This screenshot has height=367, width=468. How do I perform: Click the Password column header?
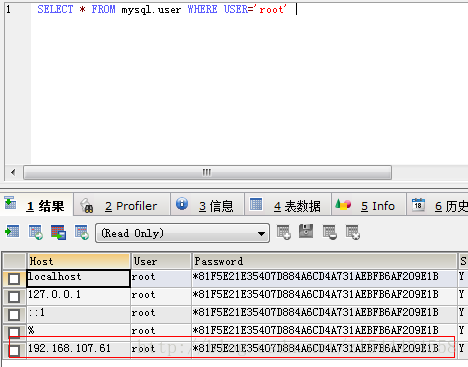coord(324,261)
